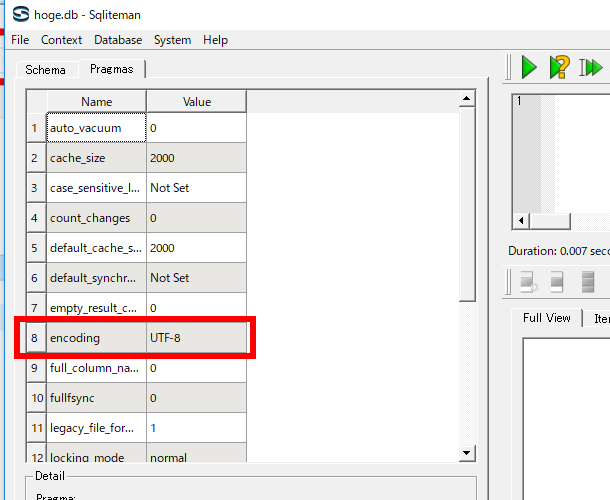Open the System menu
This screenshot has width=610, height=500.
(172, 40)
